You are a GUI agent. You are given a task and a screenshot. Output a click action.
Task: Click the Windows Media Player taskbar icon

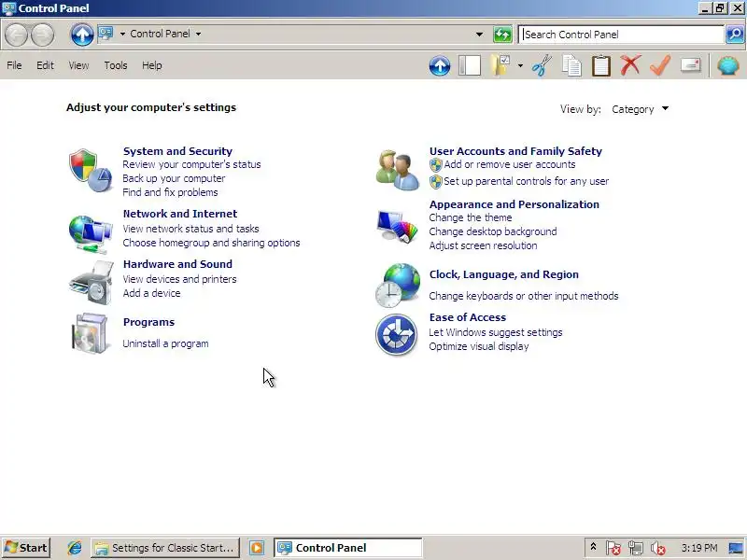tap(257, 548)
